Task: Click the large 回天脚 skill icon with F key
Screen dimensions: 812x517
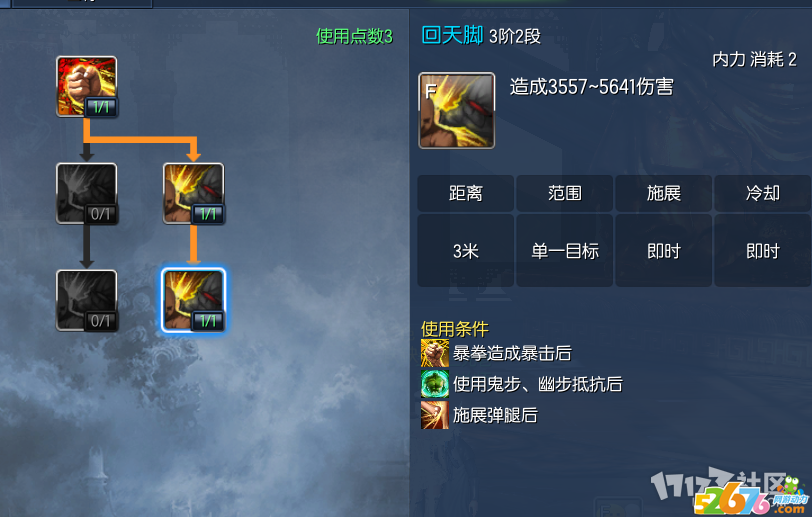Action: pyautogui.click(x=456, y=110)
